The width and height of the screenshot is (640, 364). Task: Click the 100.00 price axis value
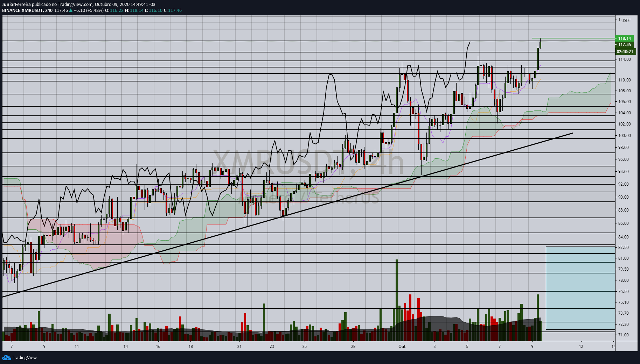625,136
